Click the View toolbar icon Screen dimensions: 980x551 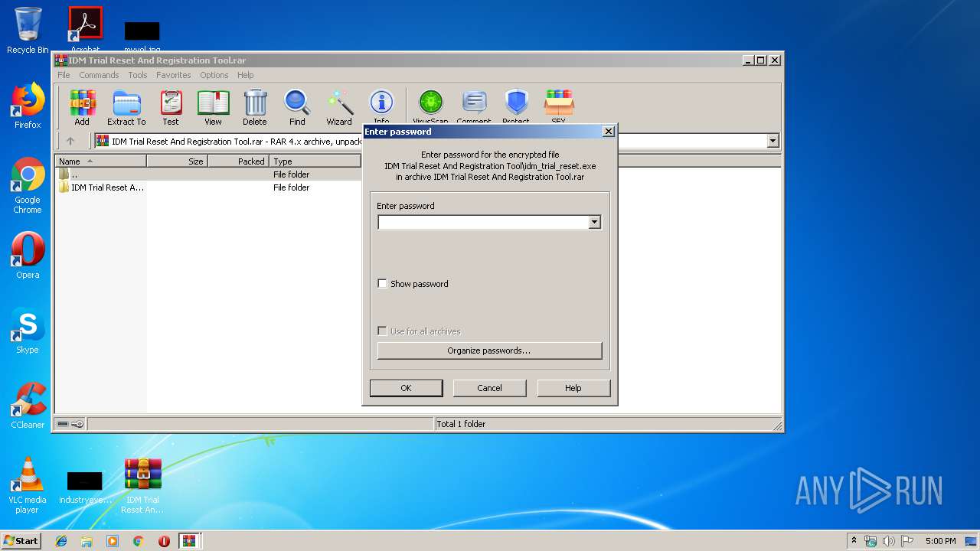213,107
